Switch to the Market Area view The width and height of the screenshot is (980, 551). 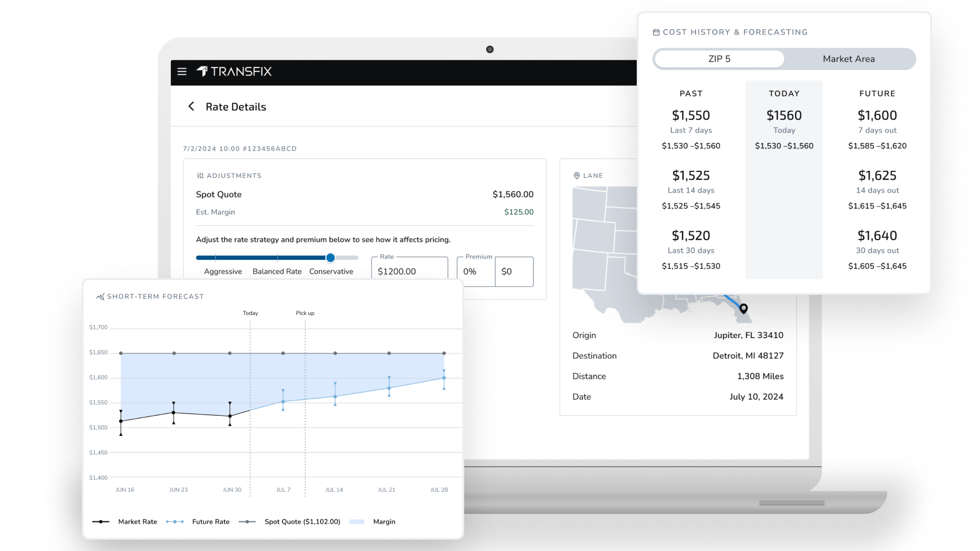pyautogui.click(x=848, y=59)
